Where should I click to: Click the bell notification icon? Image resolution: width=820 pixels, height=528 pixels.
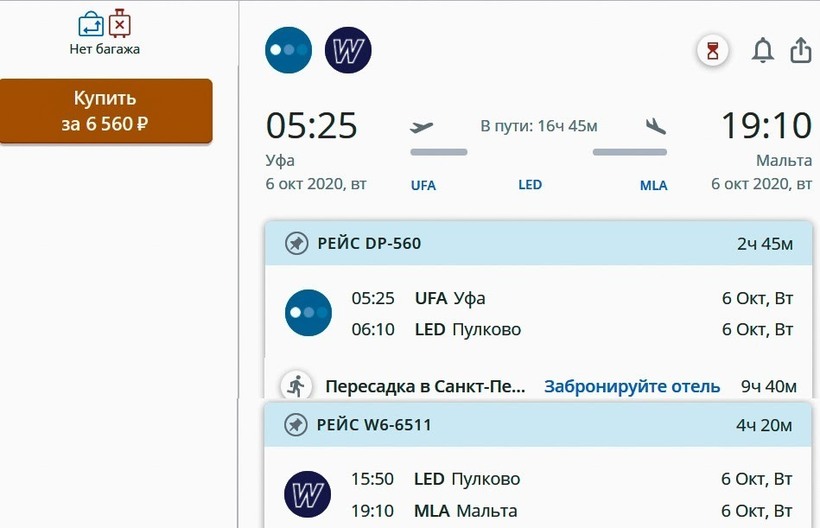point(763,51)
